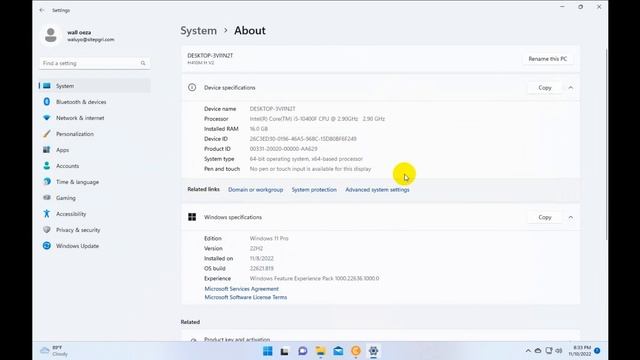Screen dimensions: 640x360
Task: Click the Settings gear on taskbar
Action: (x=373, y=351)
